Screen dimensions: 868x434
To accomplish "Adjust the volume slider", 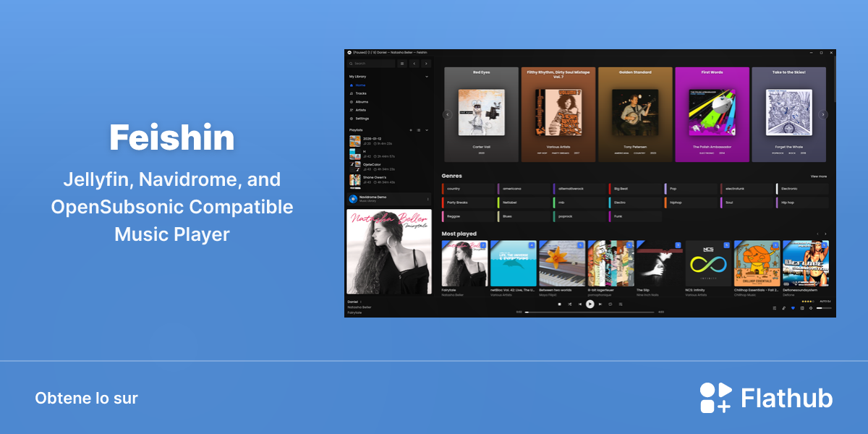I will [824, 308].
